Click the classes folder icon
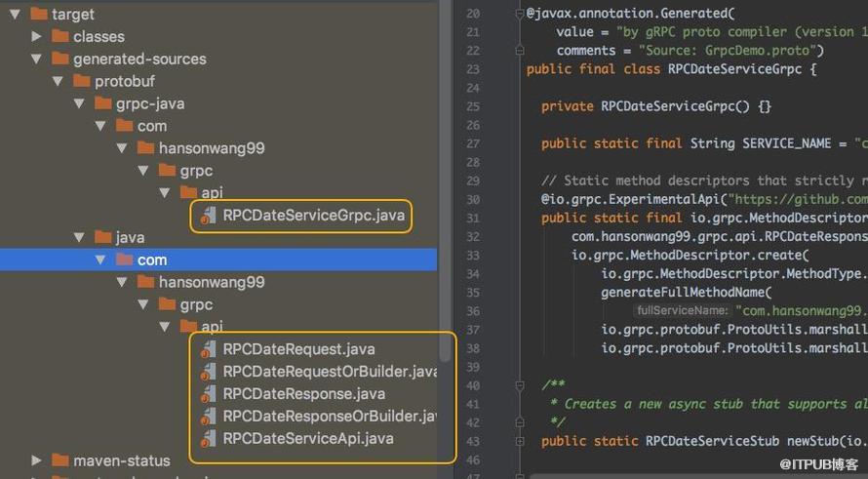The image size is (868, 479). pyautogui.click(x=59, y=36)
